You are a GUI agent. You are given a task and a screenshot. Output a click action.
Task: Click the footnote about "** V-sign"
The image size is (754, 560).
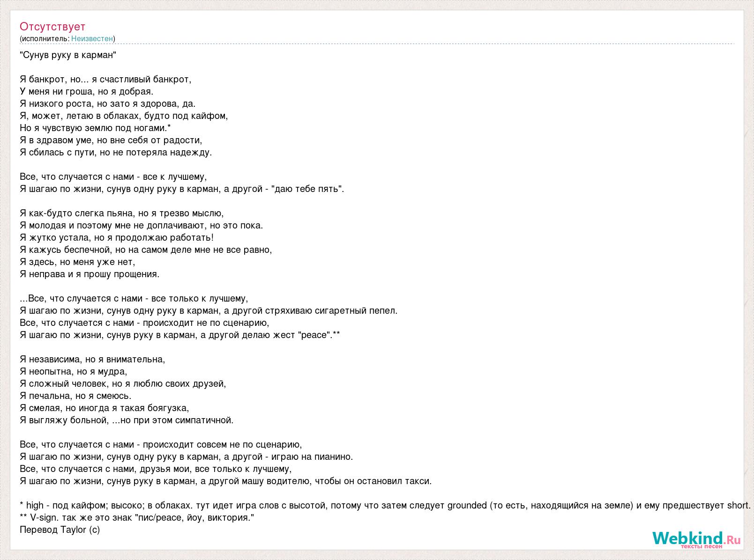[x=137, y=517]
